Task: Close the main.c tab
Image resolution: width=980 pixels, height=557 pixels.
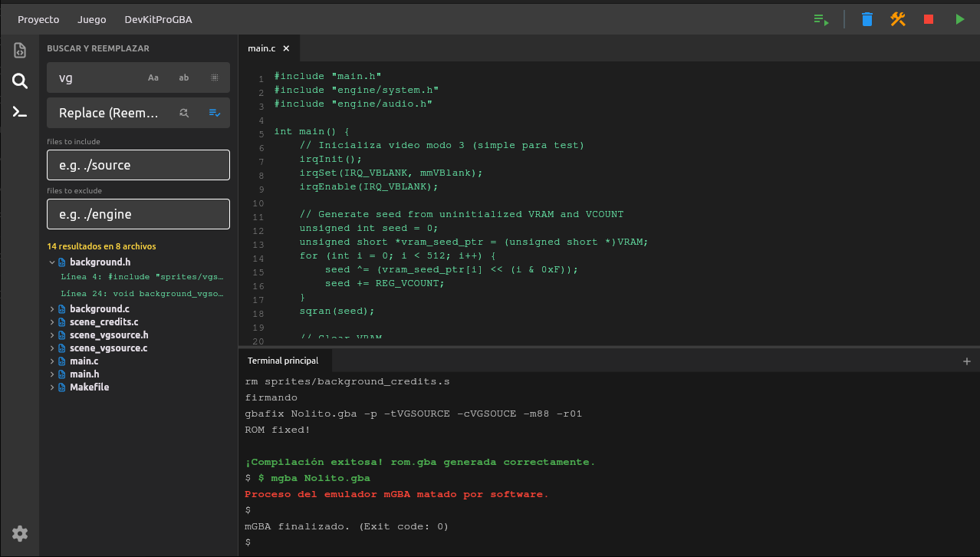Action: (286, 48)
